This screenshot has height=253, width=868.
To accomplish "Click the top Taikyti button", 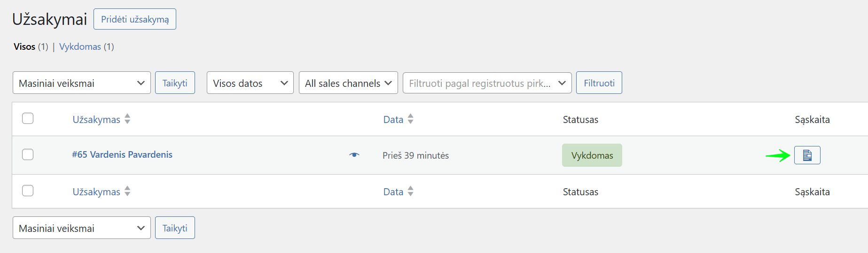I will point(175,83).
